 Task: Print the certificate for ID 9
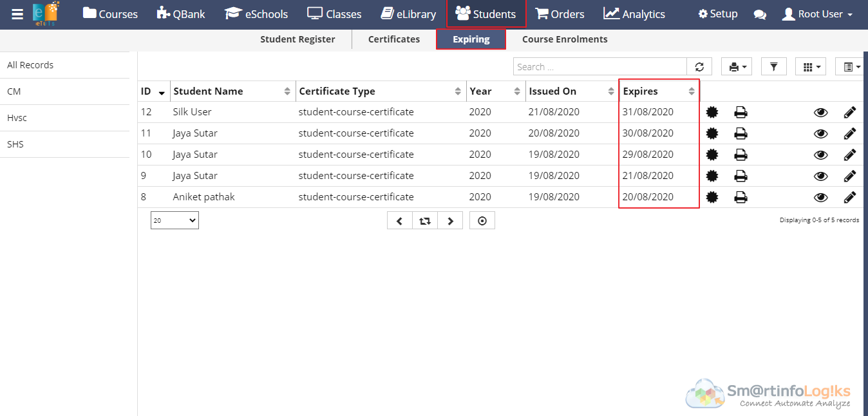pos(741,176)
